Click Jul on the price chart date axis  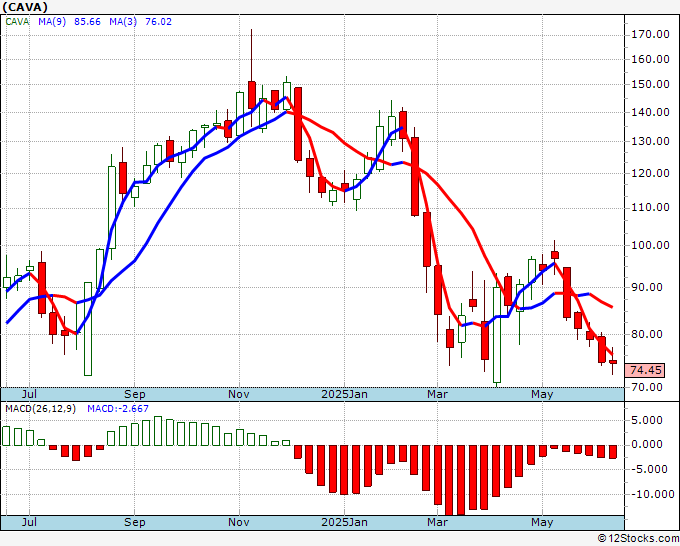coord(29,394)
